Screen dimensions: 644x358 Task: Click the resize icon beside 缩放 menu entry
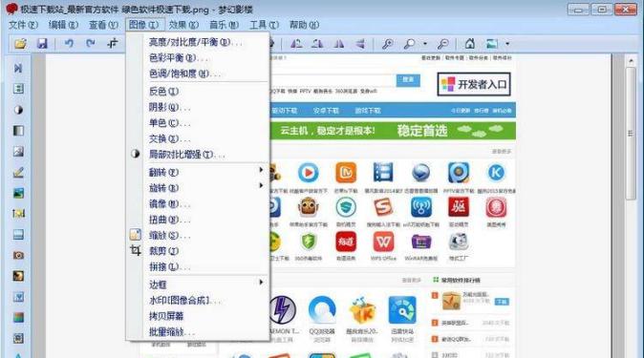tap(135, 235)
